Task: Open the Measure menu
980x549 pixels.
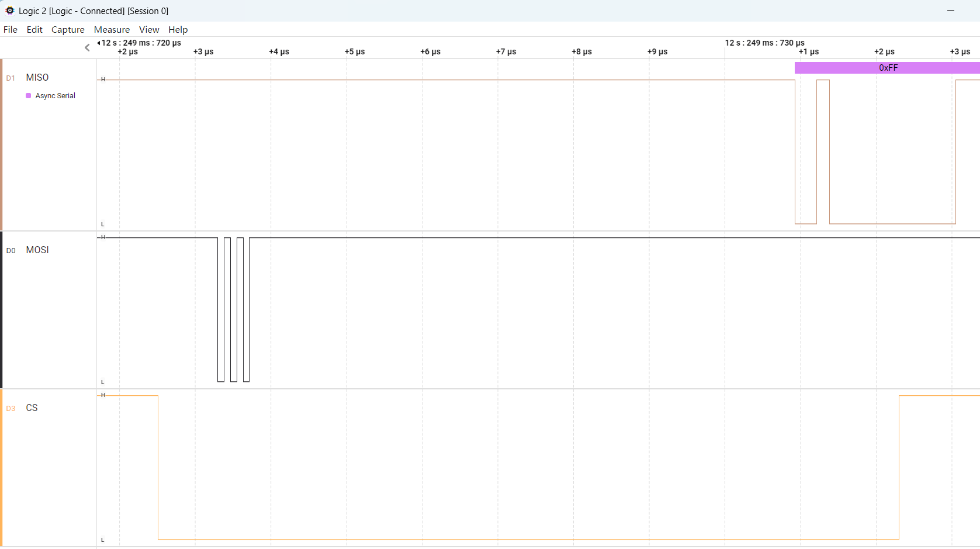Action: point(112,29)
